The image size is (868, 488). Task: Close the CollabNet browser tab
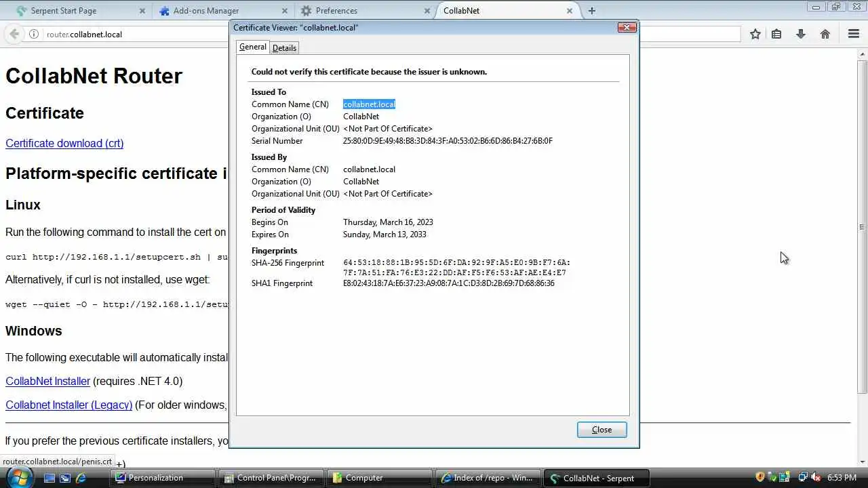570,11
